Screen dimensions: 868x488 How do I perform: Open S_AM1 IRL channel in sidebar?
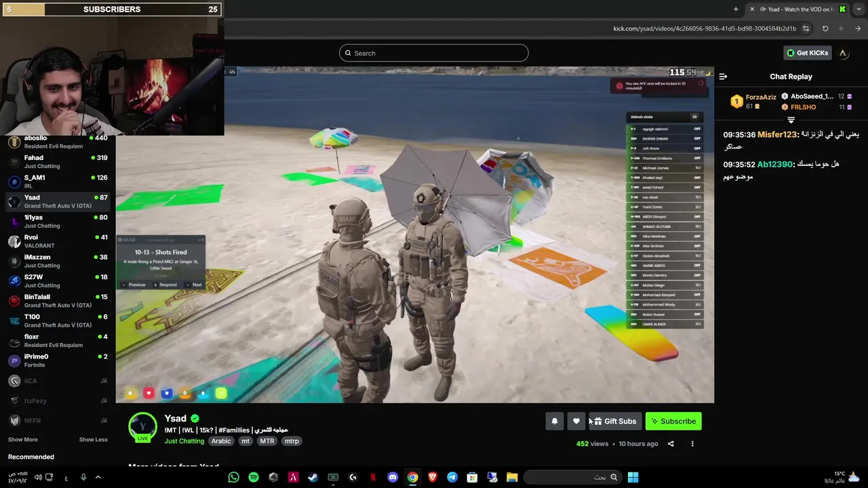[x=58, y=181]
